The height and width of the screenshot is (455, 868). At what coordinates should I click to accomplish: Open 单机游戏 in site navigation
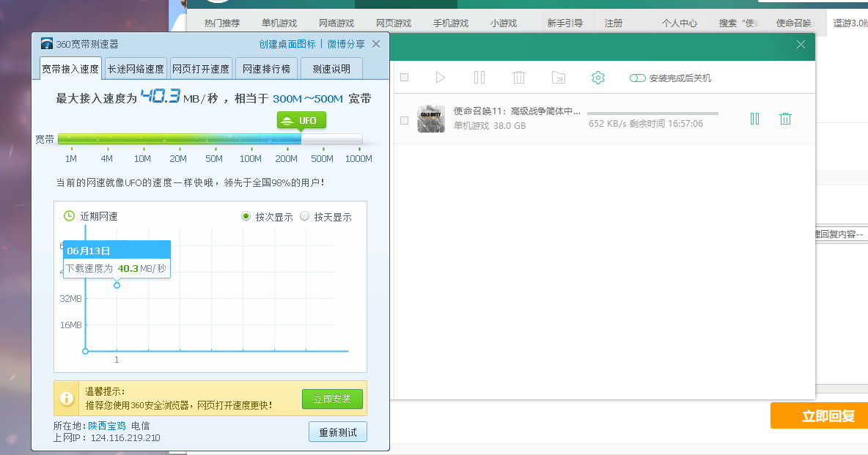pos(279,23)
